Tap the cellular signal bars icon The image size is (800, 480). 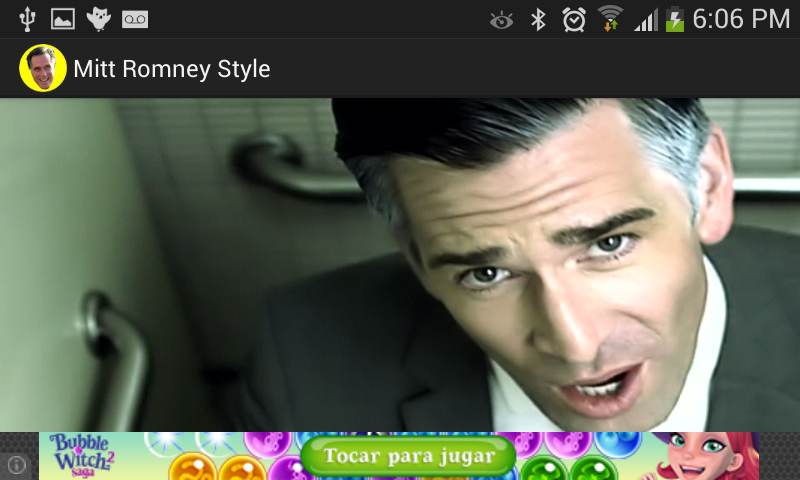(x=645, y=20)
